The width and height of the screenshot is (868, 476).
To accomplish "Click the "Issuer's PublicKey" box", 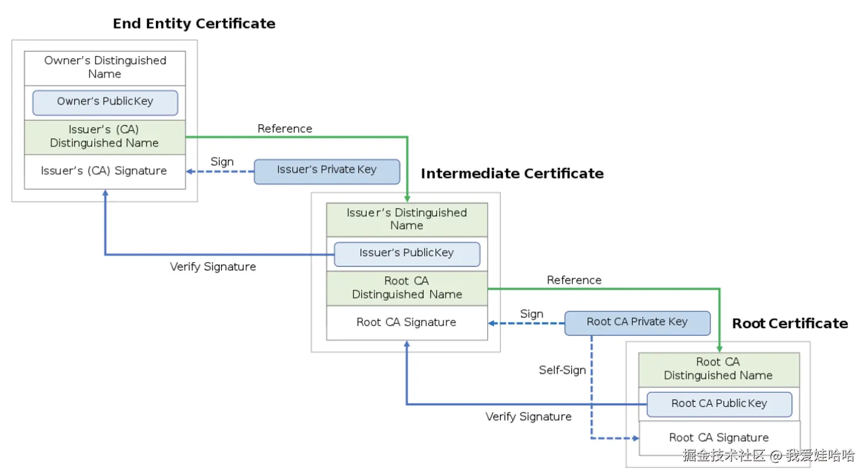I will click(407, 254).
